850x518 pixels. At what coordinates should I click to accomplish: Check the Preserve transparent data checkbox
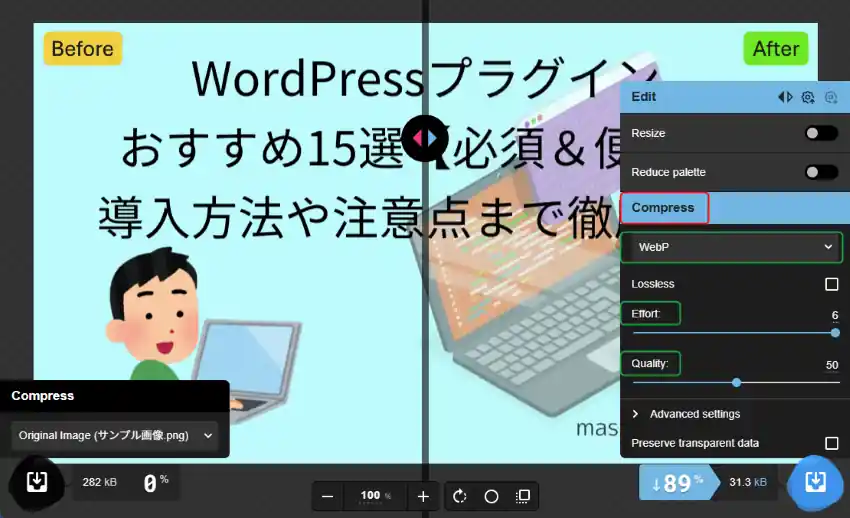[x=831, y=443]
